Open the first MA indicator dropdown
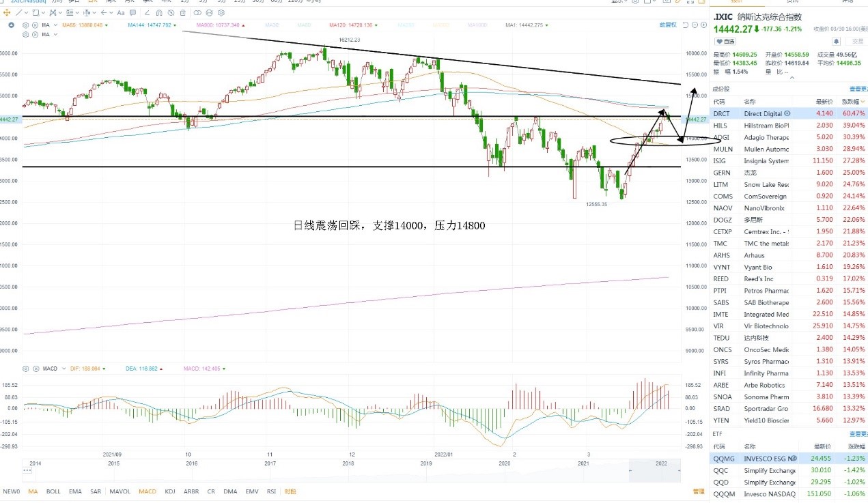This screenshot has height=503, width=868. pos(55,25)
